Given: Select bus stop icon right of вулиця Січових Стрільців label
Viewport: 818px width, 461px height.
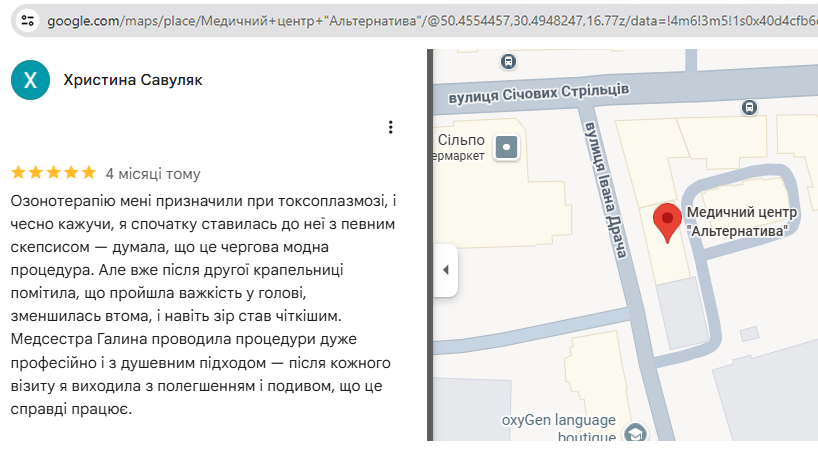Looking at the screenshot, I should pyautogui.click(x=750, y=107).
